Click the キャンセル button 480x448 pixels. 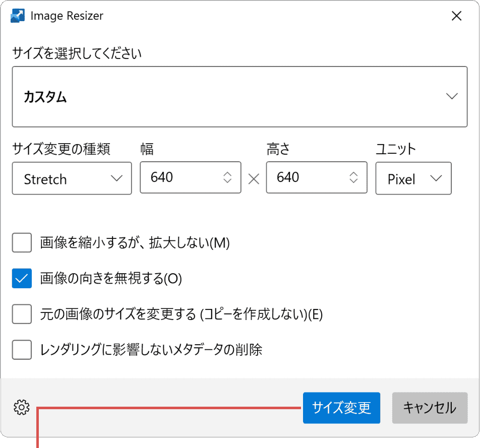coord(430,408)
